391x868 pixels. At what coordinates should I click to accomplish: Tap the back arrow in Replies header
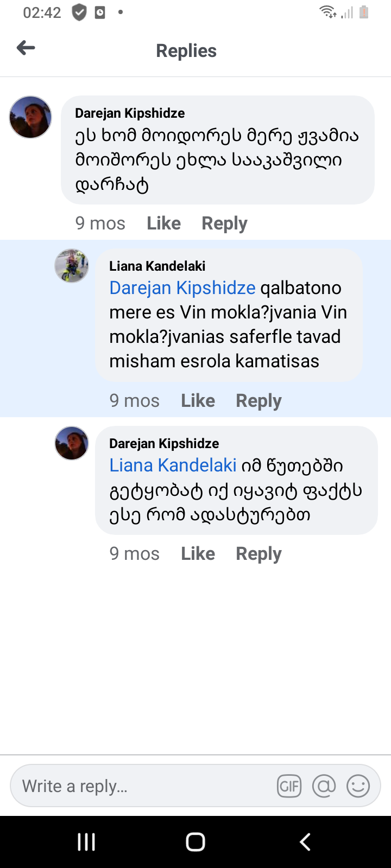26,48
